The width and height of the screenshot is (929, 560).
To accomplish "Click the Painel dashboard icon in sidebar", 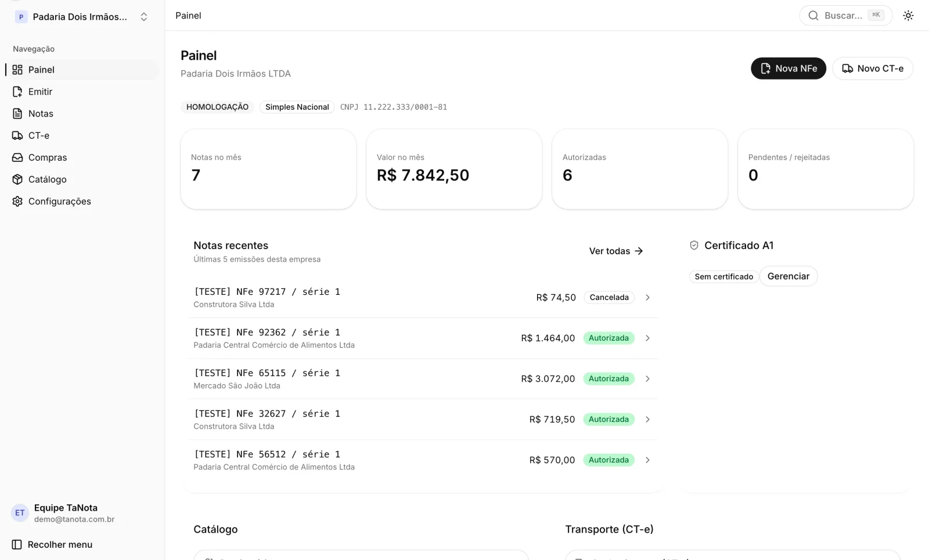I will click(17, 70).
